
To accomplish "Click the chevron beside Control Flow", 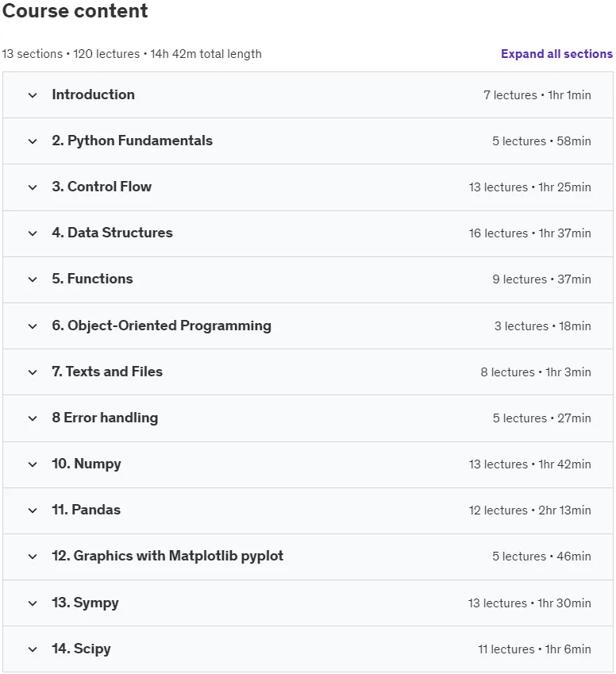I will coord(33,187).
